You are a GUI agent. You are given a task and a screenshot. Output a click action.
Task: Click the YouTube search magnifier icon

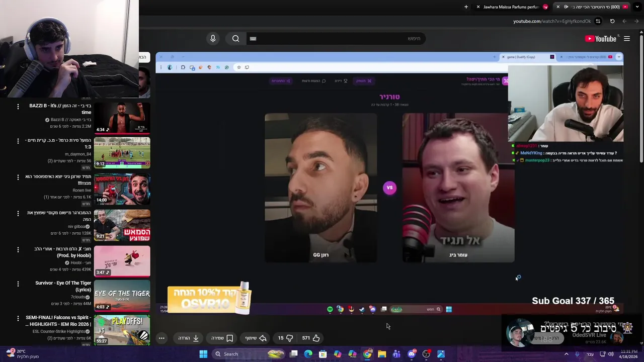[235, 39]
